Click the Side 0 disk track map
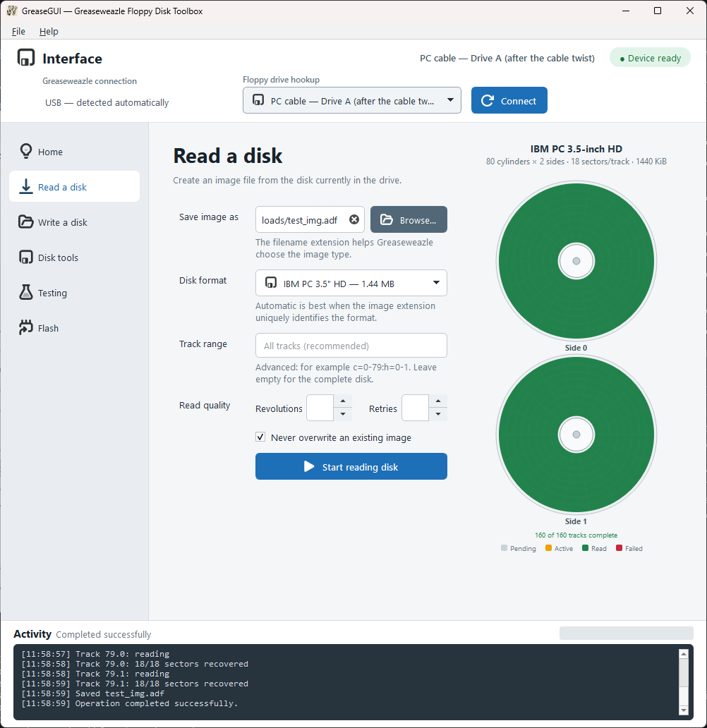Viewport: 707px width, 728px height. [x=576, y=261]
